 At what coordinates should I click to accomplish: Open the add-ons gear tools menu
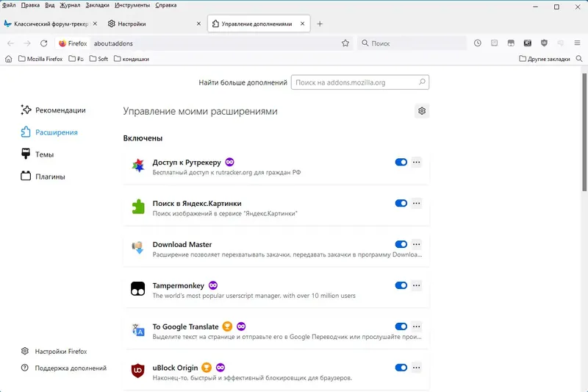click(x=422, y=111)
